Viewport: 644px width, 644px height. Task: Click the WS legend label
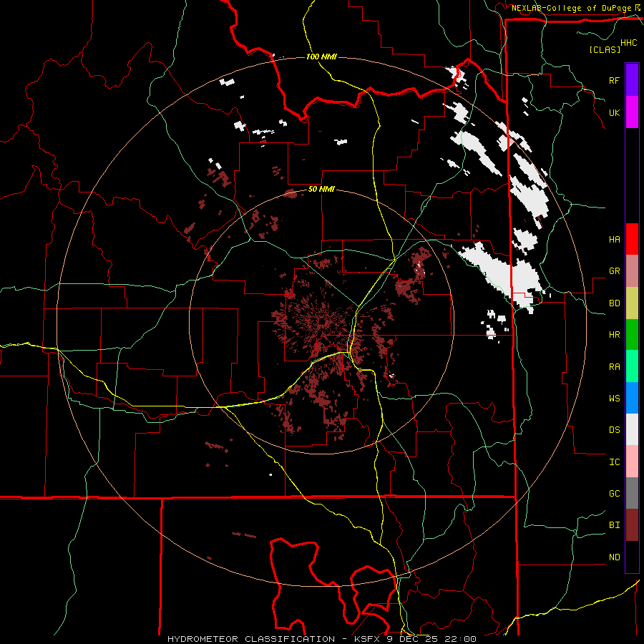pos(614,399)
